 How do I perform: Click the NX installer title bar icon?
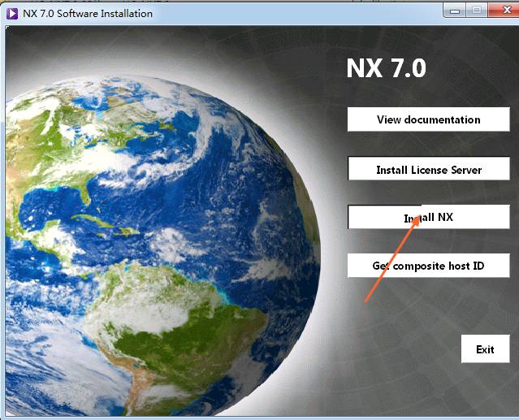click(12, 13)
